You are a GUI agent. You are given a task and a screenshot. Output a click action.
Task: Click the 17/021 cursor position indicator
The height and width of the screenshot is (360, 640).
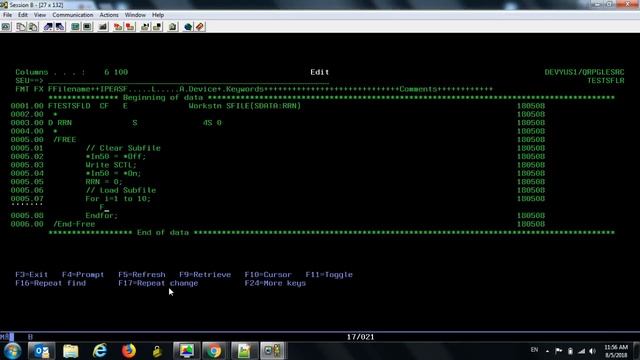click(x=360, y=337)
